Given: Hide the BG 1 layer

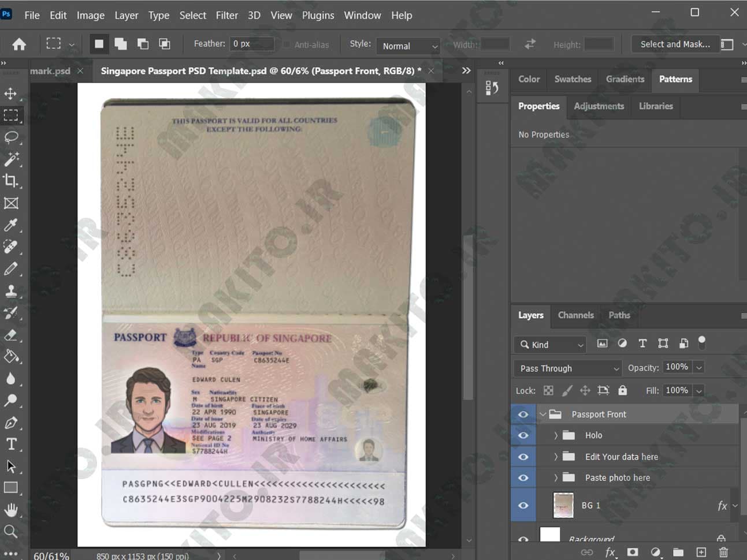Looking at the screenshot, I should (x=523, y=505).
